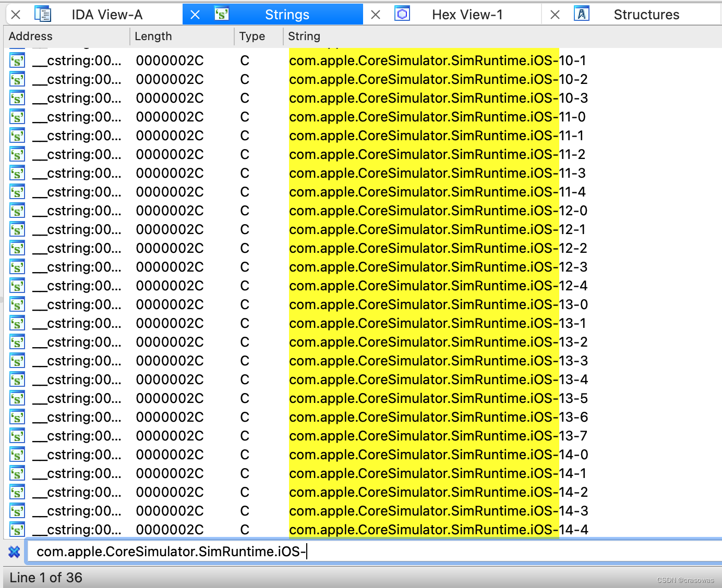This screenshot has width=722, height=588.
Task: Close the Structures tab
Action: click(x=555, y=15)
